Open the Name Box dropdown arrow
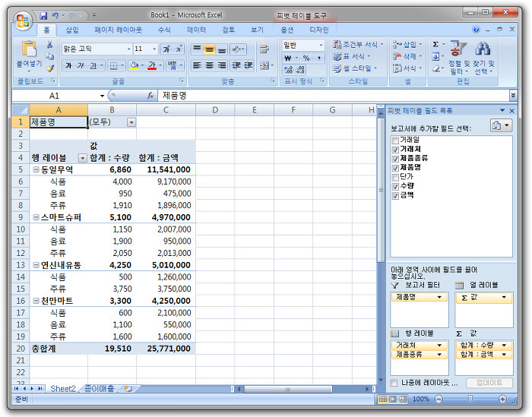 [x=102, y=96]
